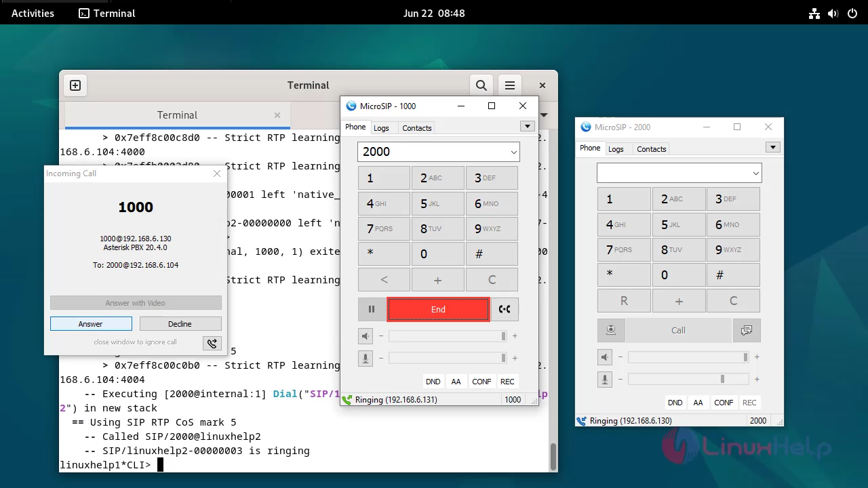
Task: Mute speaker icon in MicroSIP 2000
Action: pos(605,357)
